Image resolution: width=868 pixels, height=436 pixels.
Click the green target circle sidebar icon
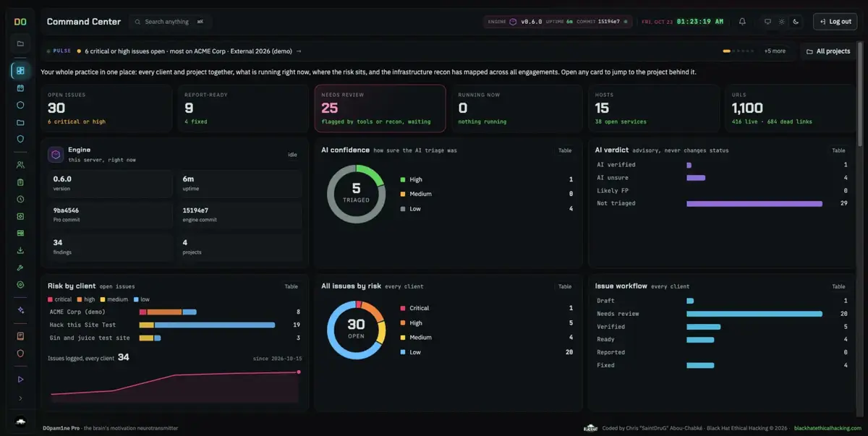pyautogui.click(x=20, y=285)
